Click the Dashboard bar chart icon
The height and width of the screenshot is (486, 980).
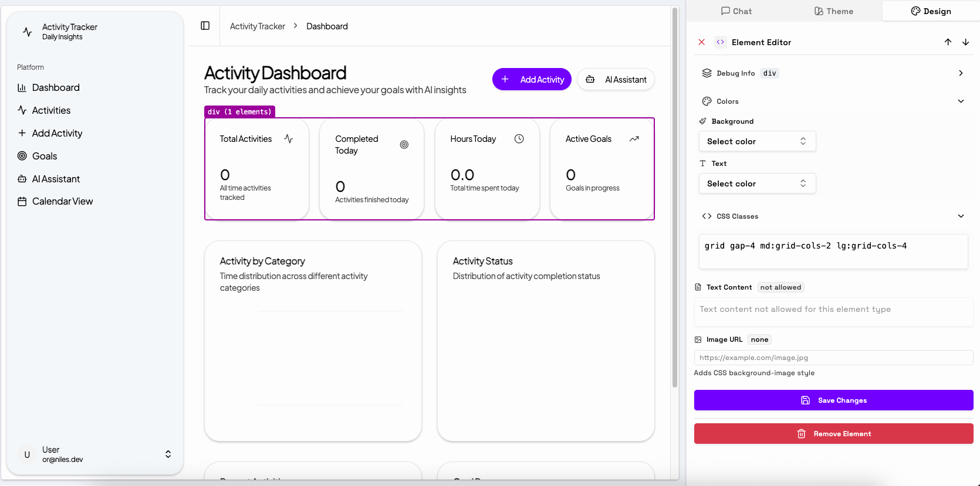click(x=22, y=88)
